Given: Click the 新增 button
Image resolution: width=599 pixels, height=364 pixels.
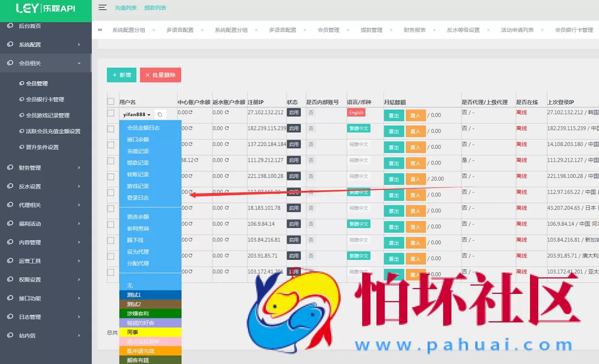Looking at the screenshot, I should (121, 74).
